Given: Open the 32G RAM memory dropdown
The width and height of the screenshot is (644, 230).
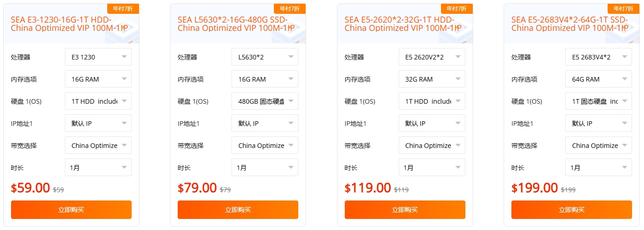Looking at the screenshot, I should point(432,79).
